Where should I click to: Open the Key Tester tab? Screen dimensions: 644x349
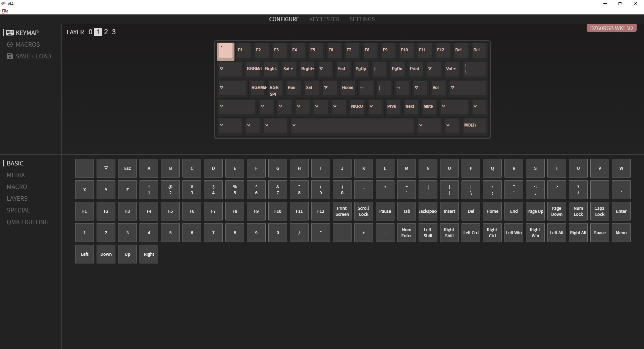tap(324, 19)
